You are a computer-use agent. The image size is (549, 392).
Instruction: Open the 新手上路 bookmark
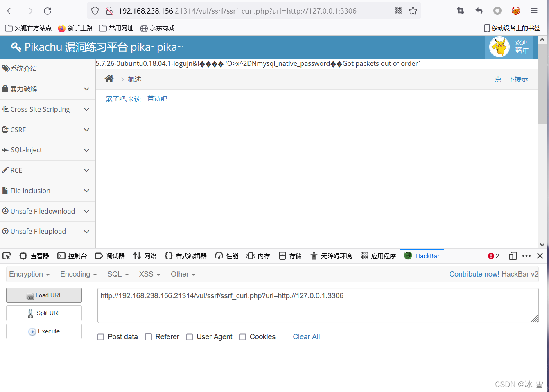(75, 28)
